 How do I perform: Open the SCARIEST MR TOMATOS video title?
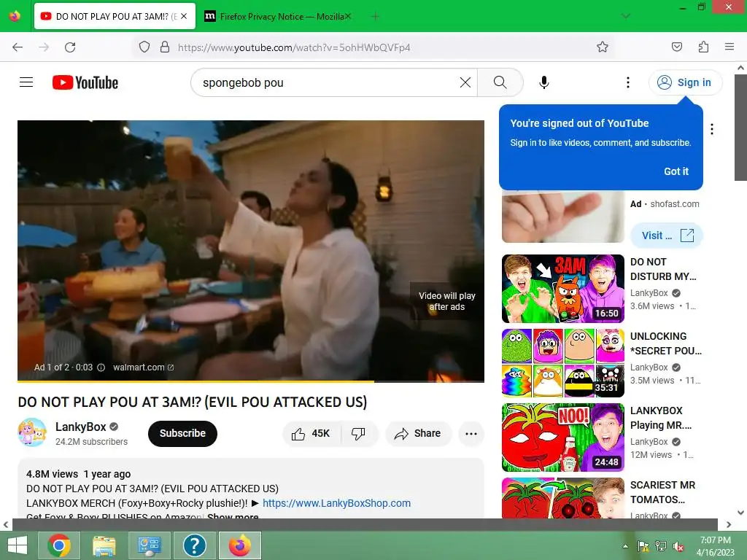662,492
